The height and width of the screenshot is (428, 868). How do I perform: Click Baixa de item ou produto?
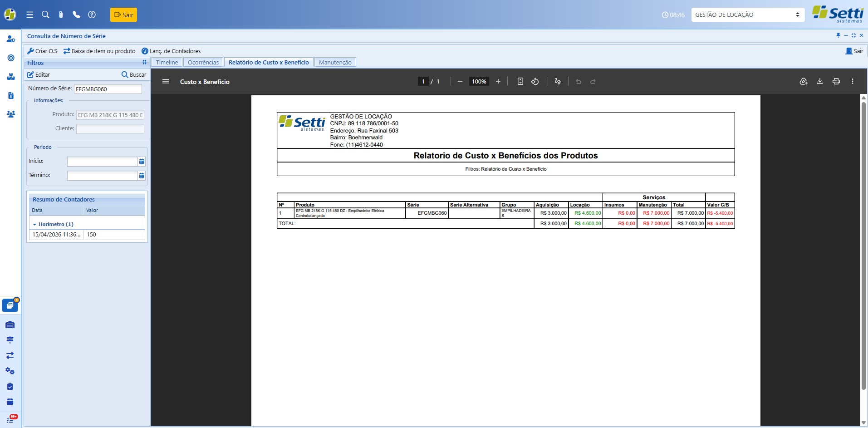tap(99, 51)
